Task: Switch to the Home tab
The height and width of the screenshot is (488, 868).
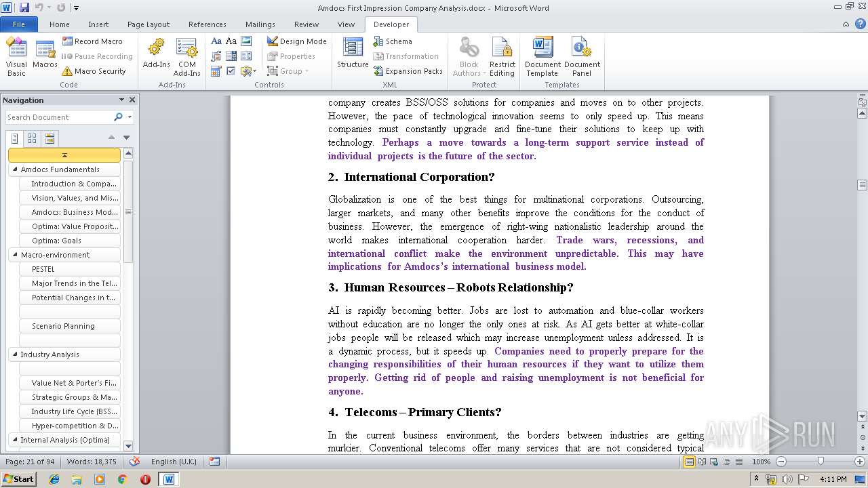Action: (60, 24)
